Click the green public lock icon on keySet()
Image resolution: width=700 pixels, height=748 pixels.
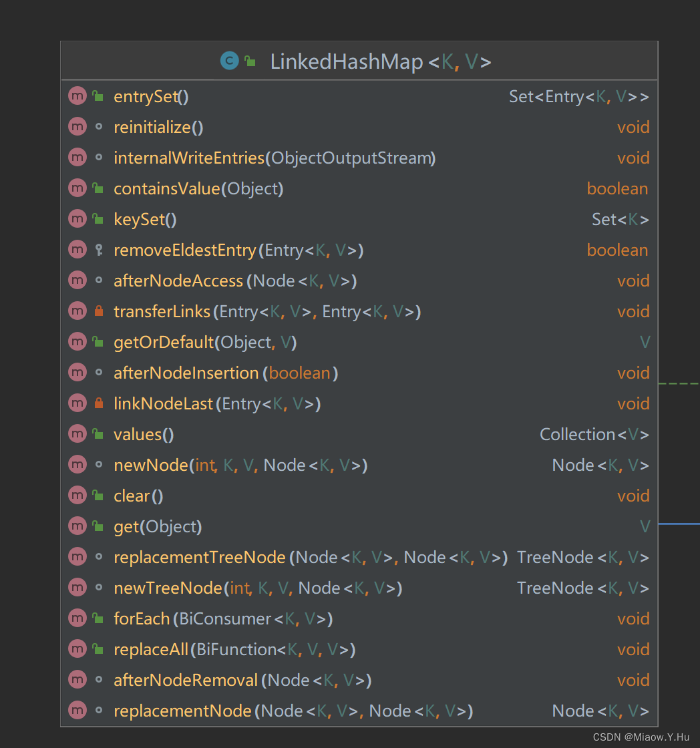coord(98,219)
